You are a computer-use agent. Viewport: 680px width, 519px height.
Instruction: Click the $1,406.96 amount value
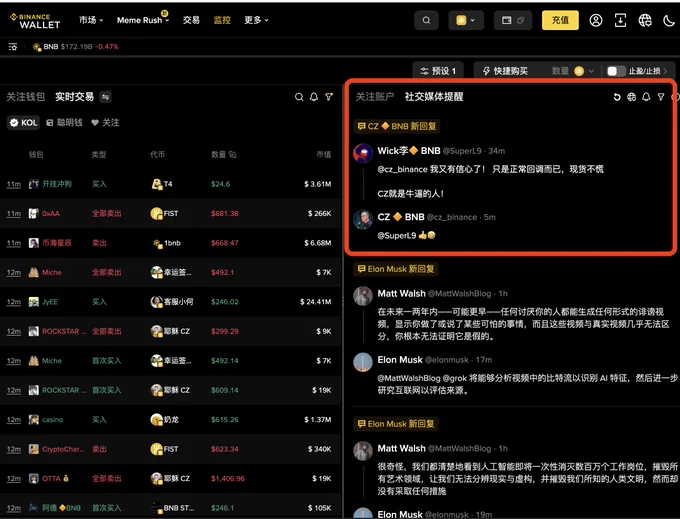click(x=228, y=479)
